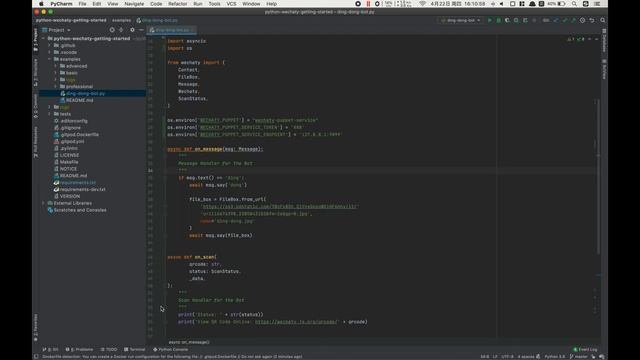Viewport: 640px width, 360px height.
Task: Select .gitpod.Dockerfile in project tree
Action: pyautogui.click(x=80, y=134)
